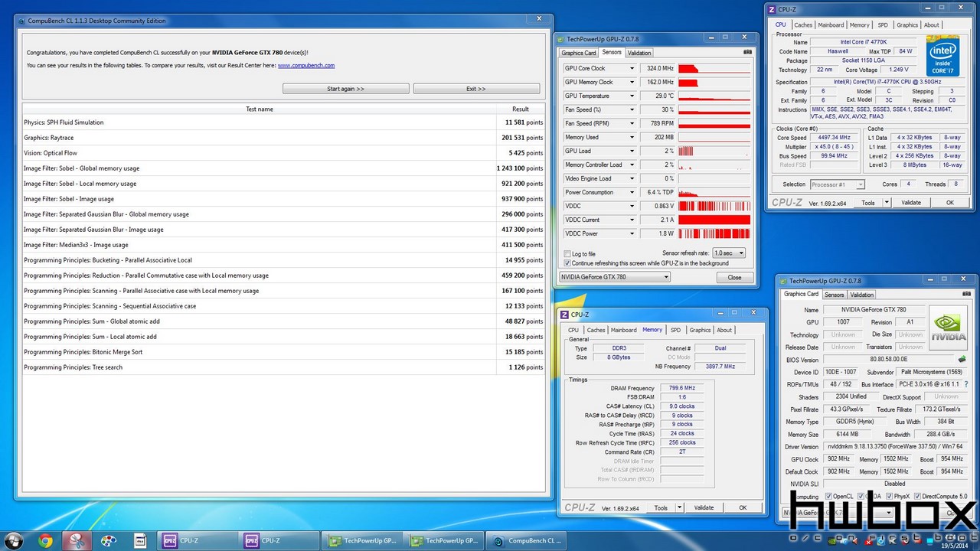Switch to Graphics Card tab in GPU-Z Sensors window
980x551 pixels.
(579, 53)
